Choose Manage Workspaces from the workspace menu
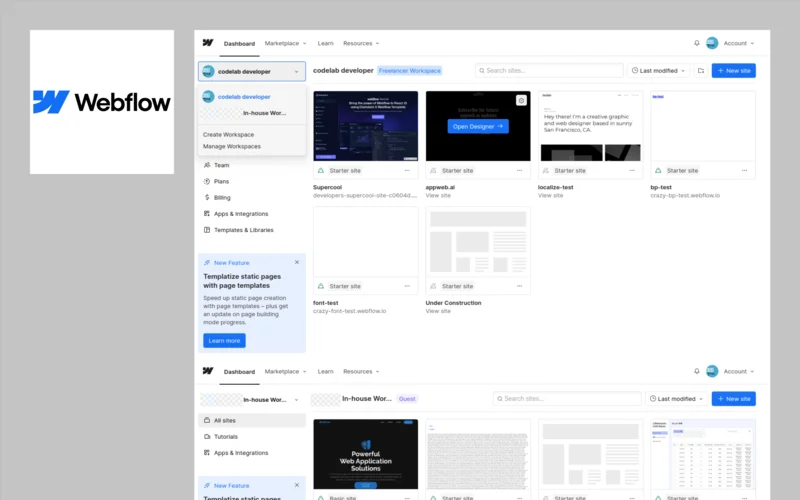This screenshot has width=800, height=500. (x=232, y=146)
